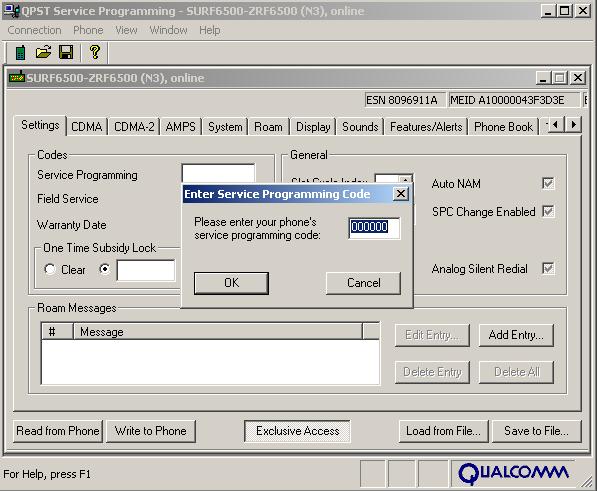This screenshot has height=491, width=597.
Task: Click Cancel in the programming code dialog
Action: click(x=363, y=283)
